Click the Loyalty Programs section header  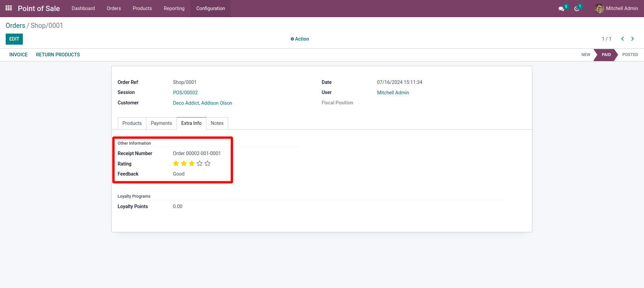click(134, 196)
